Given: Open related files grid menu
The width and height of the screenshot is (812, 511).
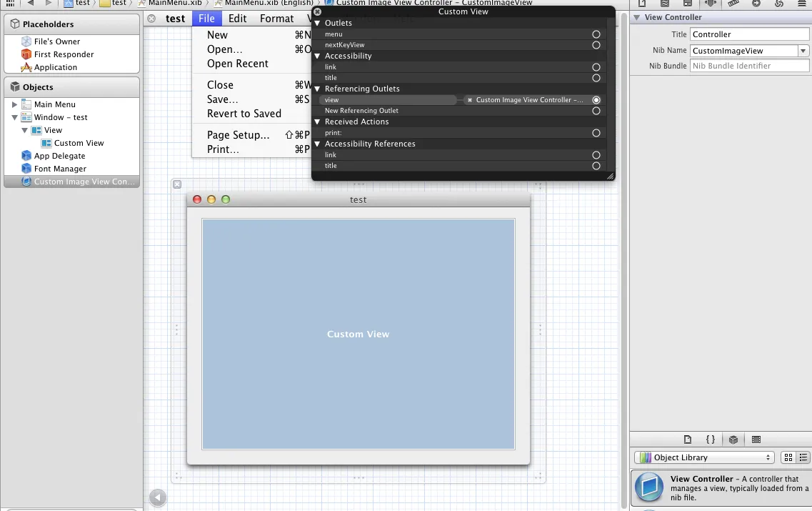Looking at the screenshot, I should [x=10, y=3].
